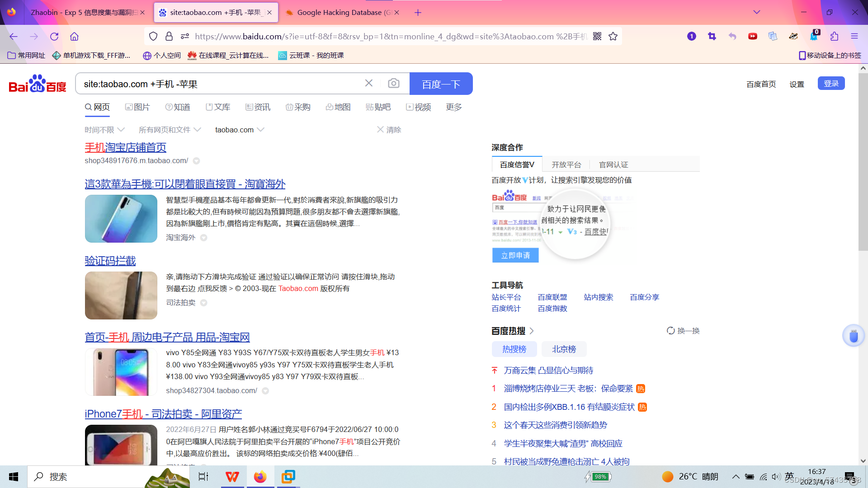Open the Firefox application menu
This screenshot has height=488, width=868.
point(854,37)
